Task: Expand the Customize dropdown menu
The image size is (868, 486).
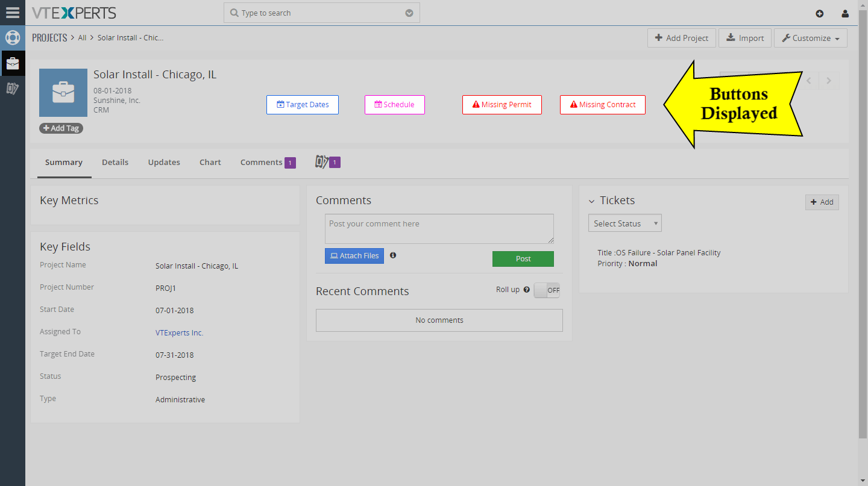Action: 810,37
